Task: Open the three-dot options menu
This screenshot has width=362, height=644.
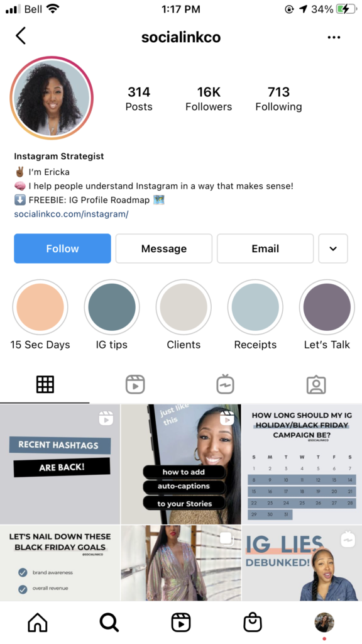Action: coord(334,37)
